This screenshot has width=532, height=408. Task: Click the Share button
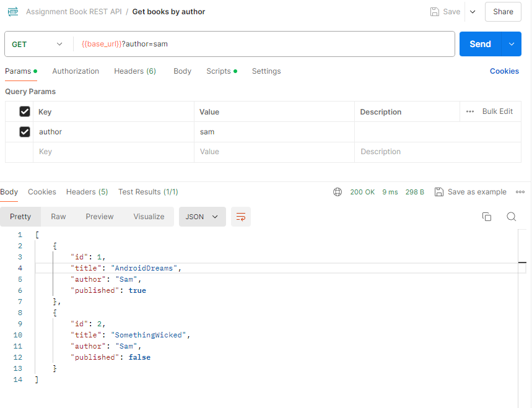tap(503, 12)
